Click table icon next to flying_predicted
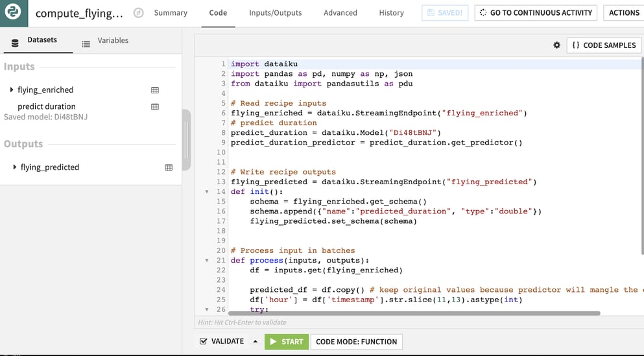Viewport: 644px width, 356px height. tap(169, 167)
